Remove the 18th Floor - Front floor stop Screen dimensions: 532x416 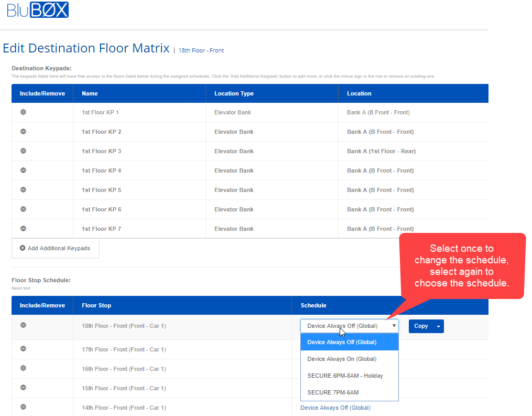23,325
